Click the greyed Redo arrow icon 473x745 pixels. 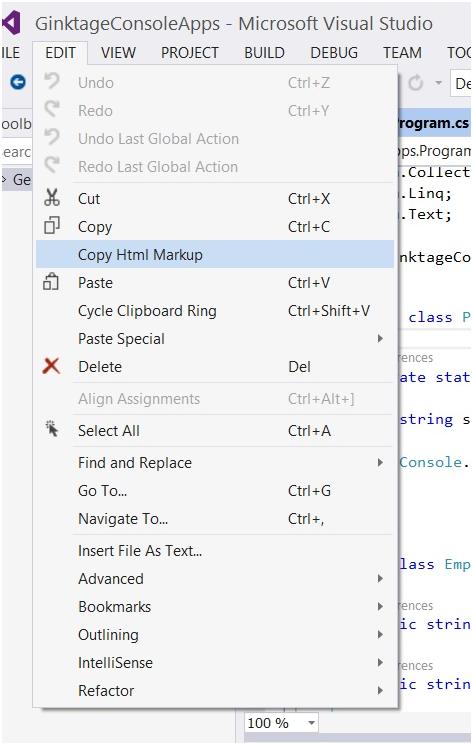pos(52,110)
